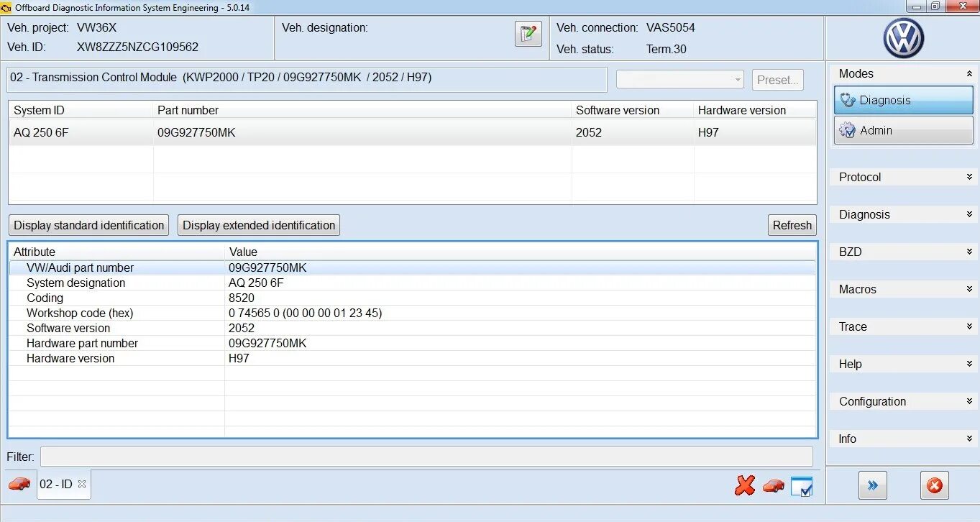
Task: Select the Coding attribute row
Action: (x=413, y=298)
